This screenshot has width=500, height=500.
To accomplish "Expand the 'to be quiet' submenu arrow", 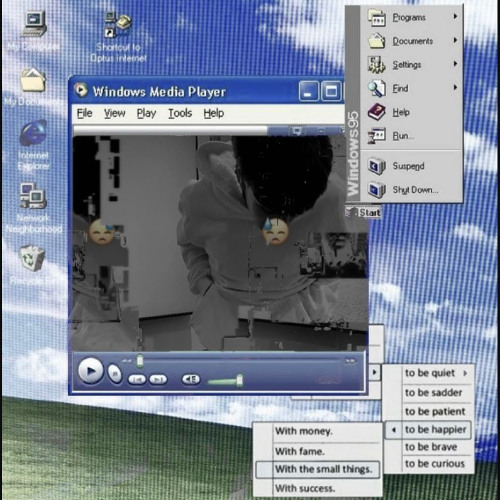I will click(x=465, y=373).
